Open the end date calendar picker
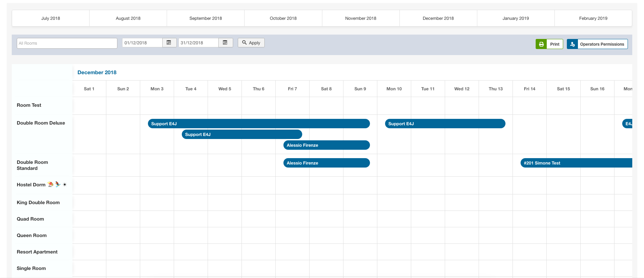644x278 pixels. click(225, 43)
